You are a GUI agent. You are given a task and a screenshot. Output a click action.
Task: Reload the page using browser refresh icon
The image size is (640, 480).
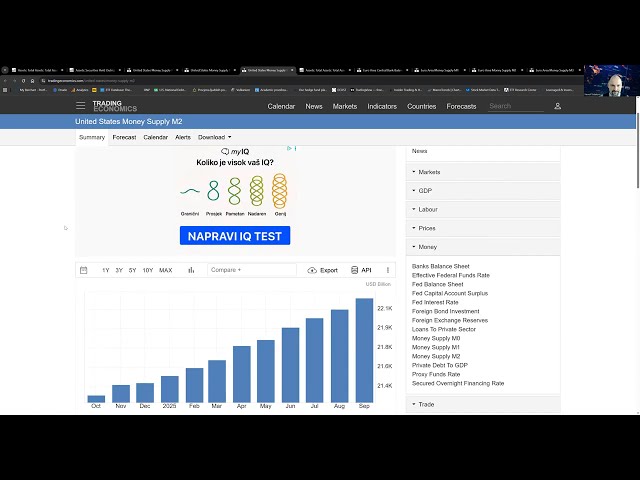pyautogui.click(x=23, y=81)
